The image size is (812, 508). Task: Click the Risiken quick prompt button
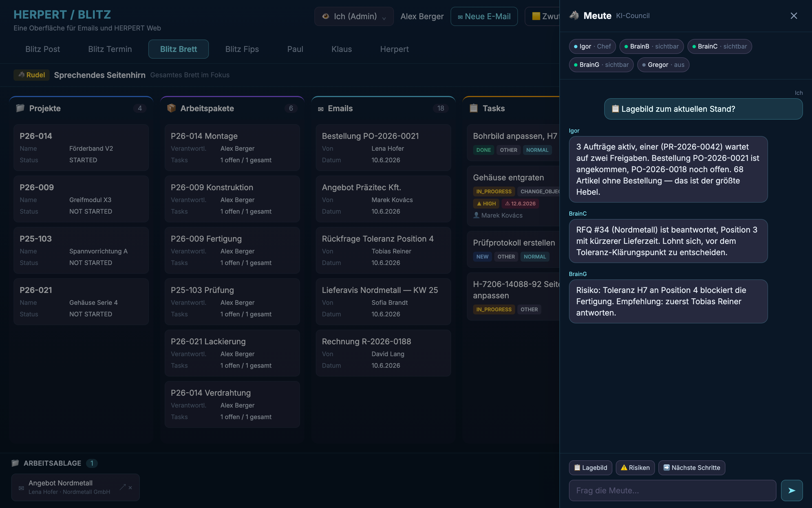pyautogui.click(x=635, y=468)
